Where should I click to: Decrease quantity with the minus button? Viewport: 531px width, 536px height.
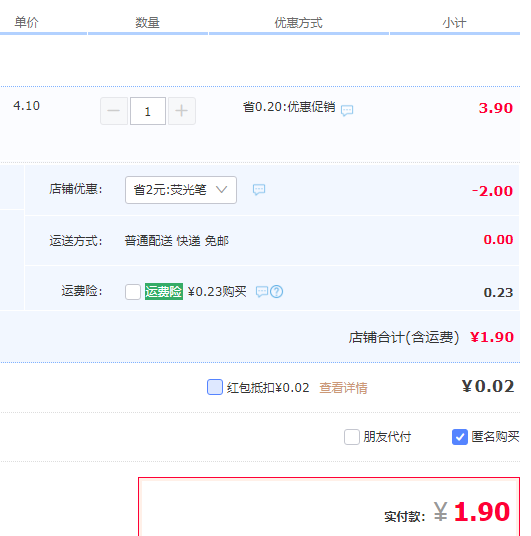click(x=114, y=111)
